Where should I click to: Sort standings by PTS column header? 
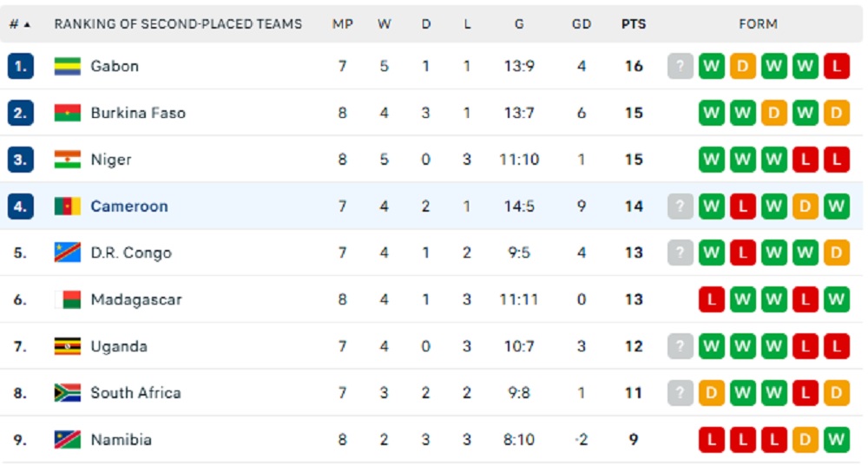tap(634, 24)
